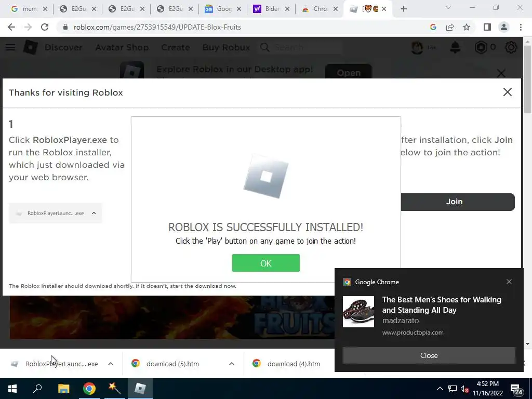This screenshot has height=399, width=532.
Task: Show hidden system tray icons
Action: click(x=440, y=389)
